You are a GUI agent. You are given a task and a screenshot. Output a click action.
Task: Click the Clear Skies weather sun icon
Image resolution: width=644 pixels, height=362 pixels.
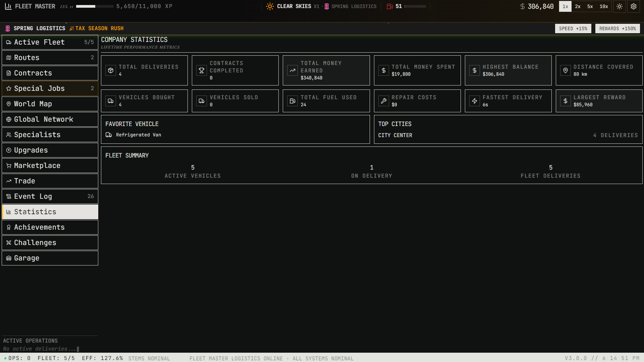click(x=270, y=6)
